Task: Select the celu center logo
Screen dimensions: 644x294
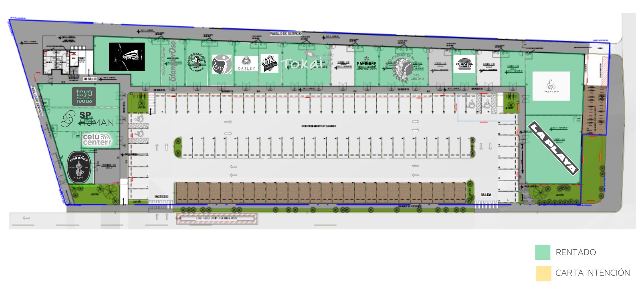Action: (x=97, y=139)
